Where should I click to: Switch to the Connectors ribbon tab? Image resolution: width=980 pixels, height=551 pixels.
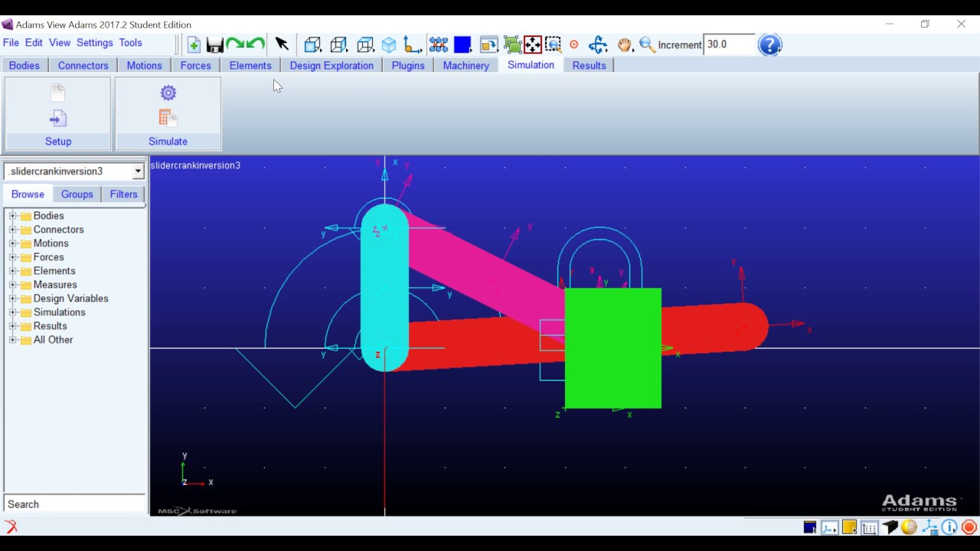pyautogui.click(x=83, y=65)
